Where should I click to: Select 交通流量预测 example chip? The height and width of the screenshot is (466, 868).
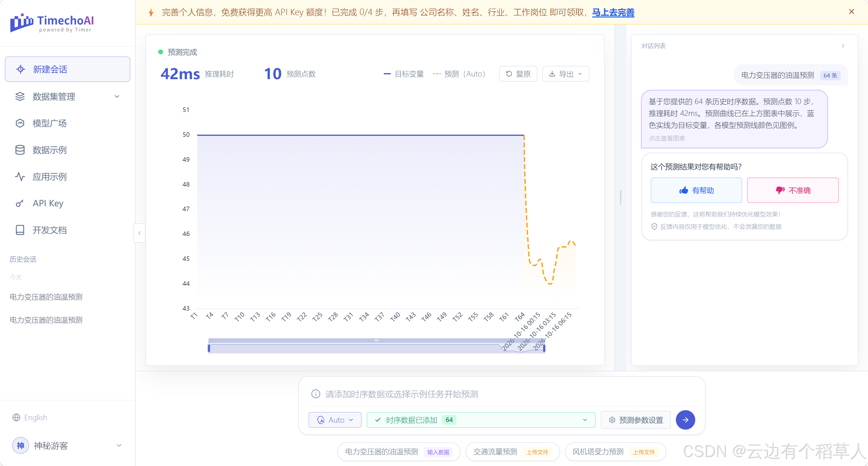click(512, 451)
